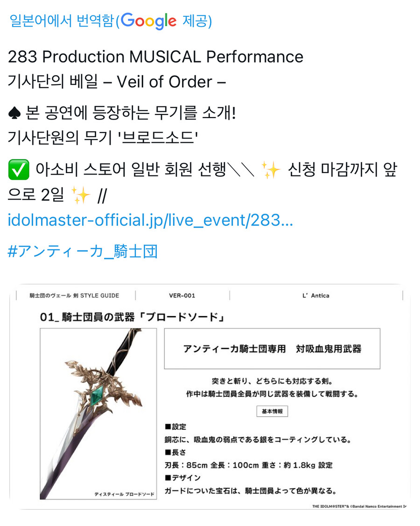Click the 基本情報 label box
Viewport: 420px width, 526px height.
point(272,411)
